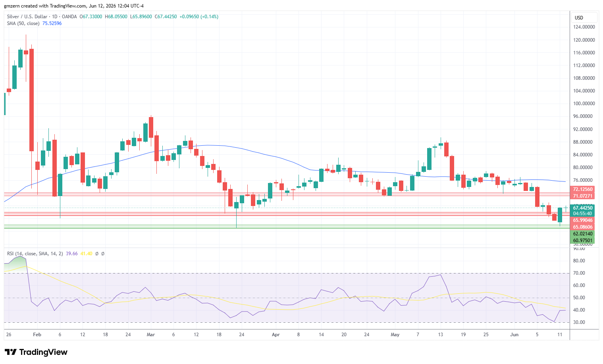Screen dimensions: 603x364
Task: Click the RSI (14, close, SMA, 14, 2) legend
Action: point(35,254)
